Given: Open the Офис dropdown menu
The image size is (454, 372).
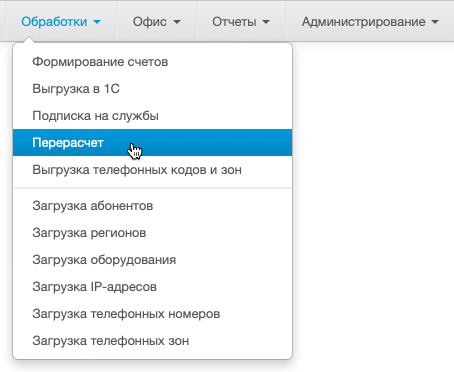Looking at the screenshot, I should 157,22.
